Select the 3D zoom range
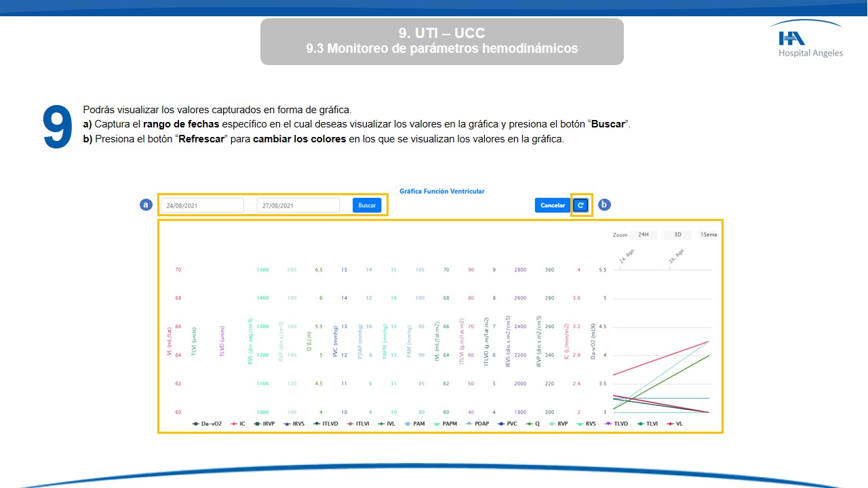 pyautogui.click(x=677, y=235)
